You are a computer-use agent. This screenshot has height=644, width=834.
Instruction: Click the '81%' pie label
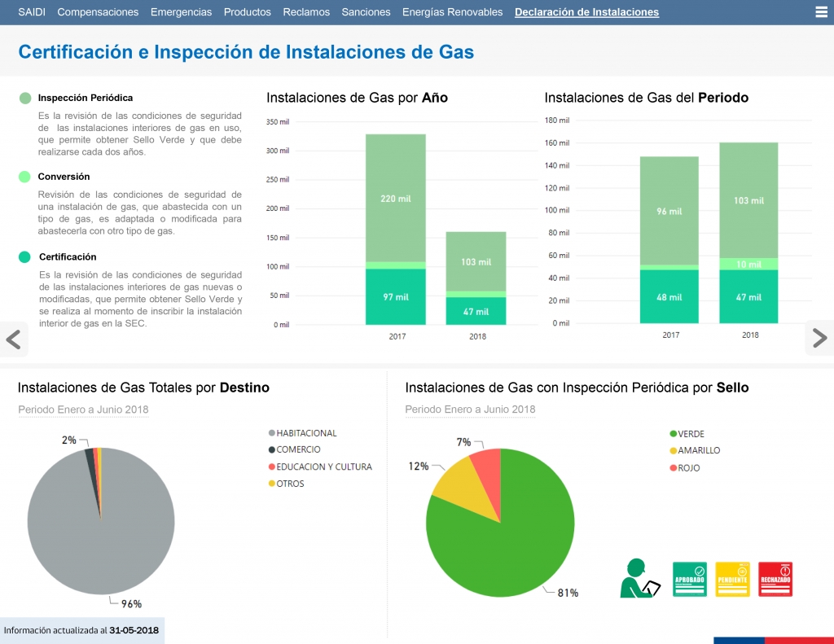click(568, 593)
